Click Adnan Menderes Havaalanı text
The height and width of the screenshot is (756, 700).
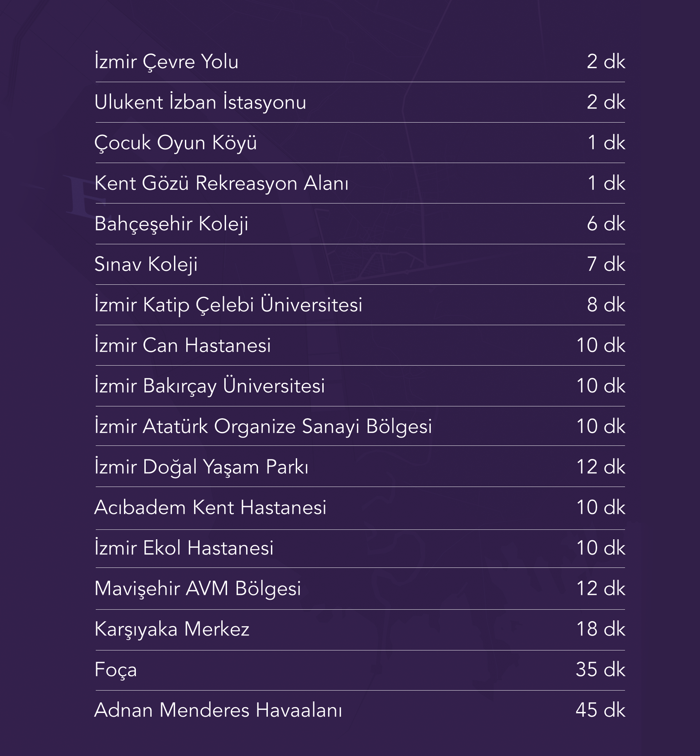point(218,710)
